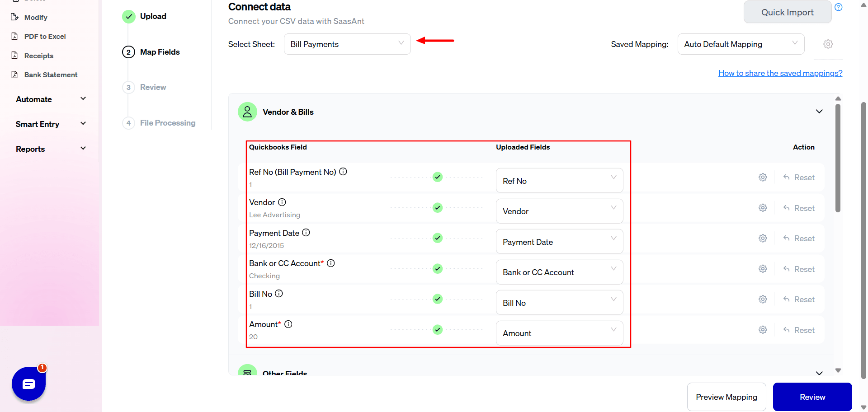This screenshot has height=412, width=868.
Task: Open the Bank or CC Account dropdown
Action: pyautogui.click(x=559, y=272)
